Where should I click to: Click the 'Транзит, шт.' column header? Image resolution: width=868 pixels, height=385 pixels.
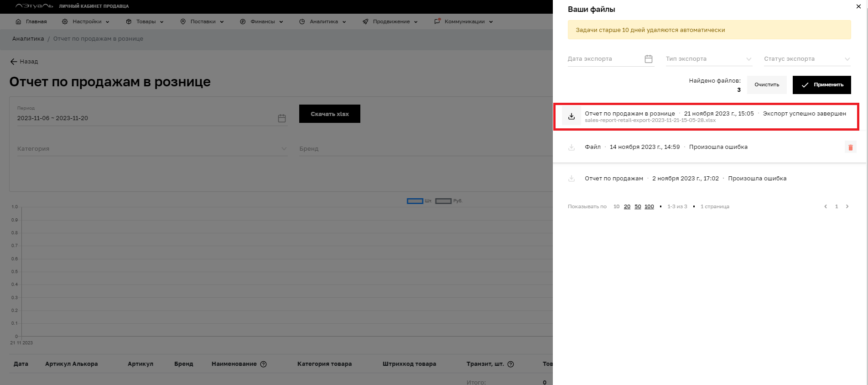click(x=485, y=364)
